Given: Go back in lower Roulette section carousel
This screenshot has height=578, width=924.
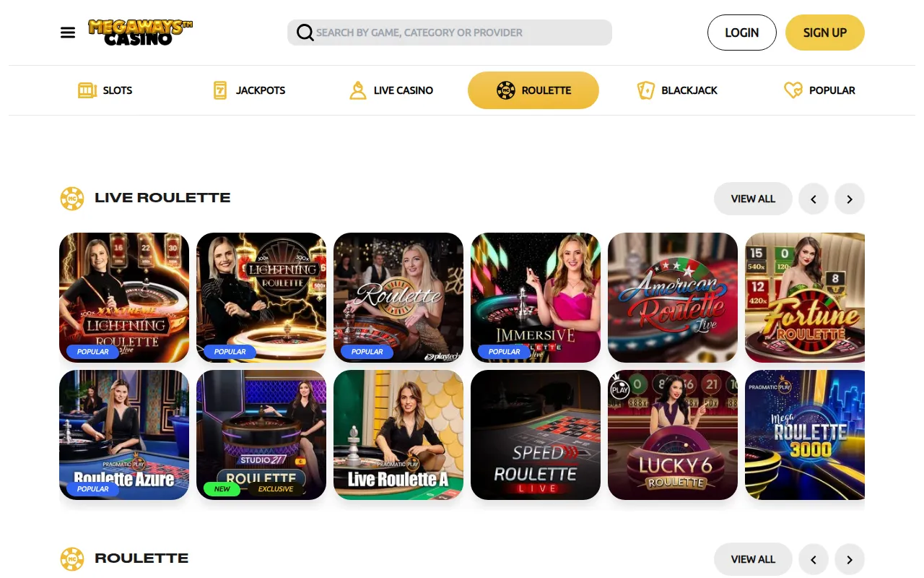Looking at the screenshot, I should pos(814,559).
